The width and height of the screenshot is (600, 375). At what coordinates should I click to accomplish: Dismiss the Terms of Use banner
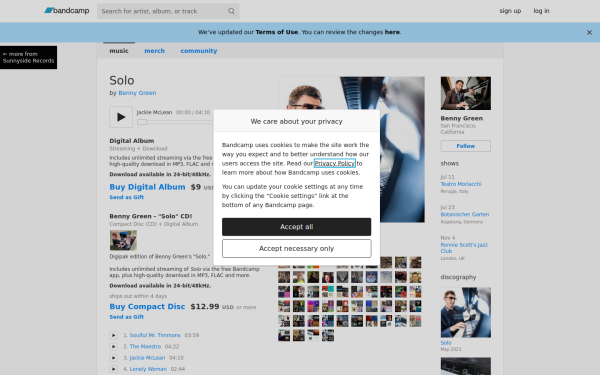(x=589, y=33)
